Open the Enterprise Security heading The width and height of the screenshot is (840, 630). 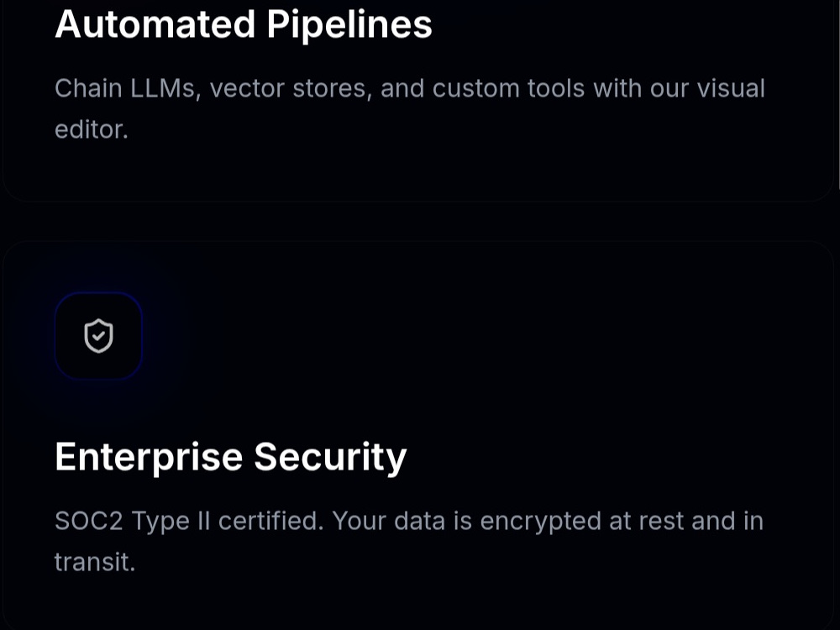coord(231,458)
